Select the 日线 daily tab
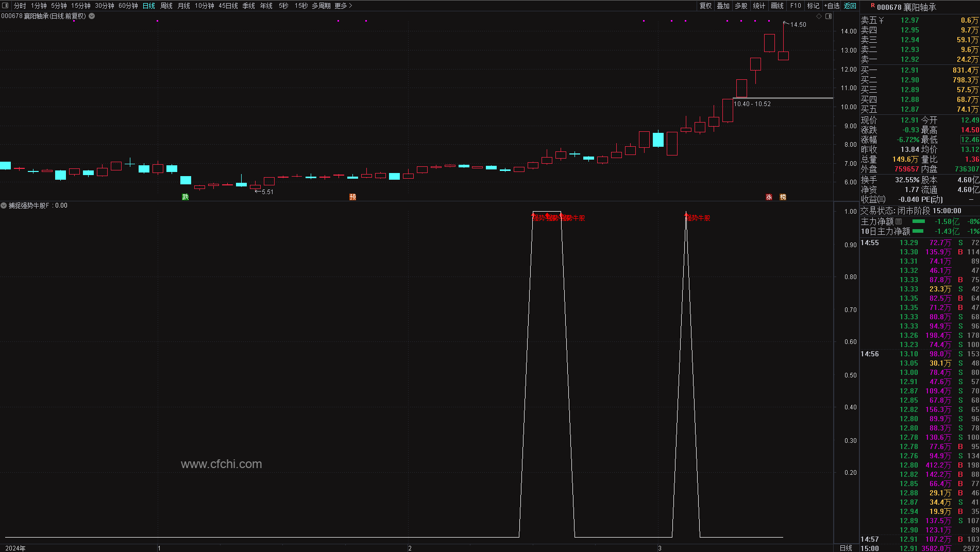 coord(149,6)
